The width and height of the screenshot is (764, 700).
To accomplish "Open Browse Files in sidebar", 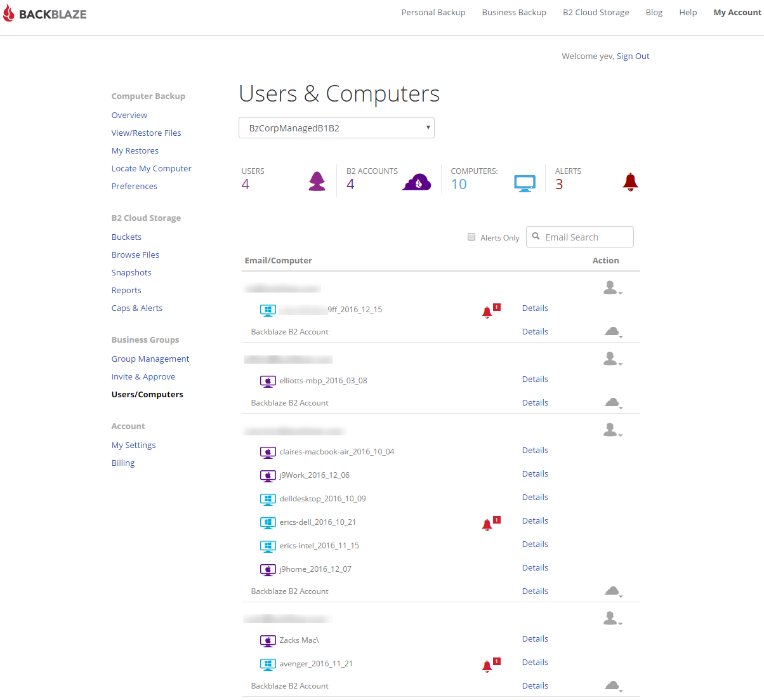I will tap(135, 255).
